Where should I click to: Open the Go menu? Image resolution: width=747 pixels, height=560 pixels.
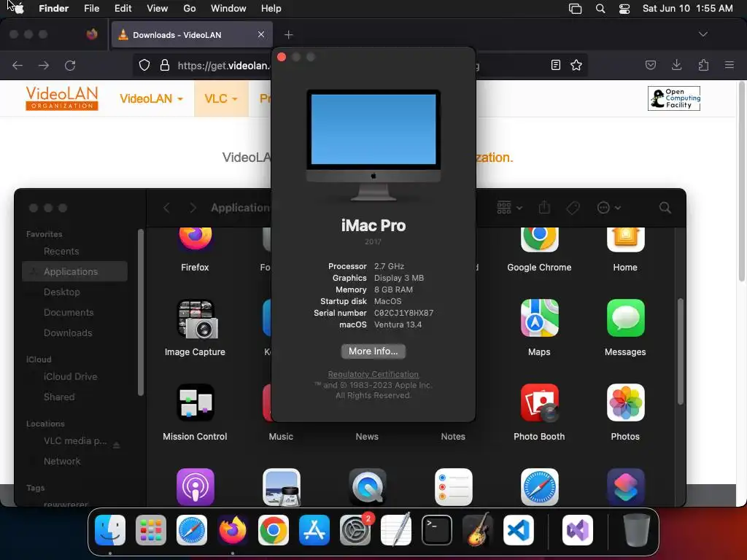tap(190, 9)
